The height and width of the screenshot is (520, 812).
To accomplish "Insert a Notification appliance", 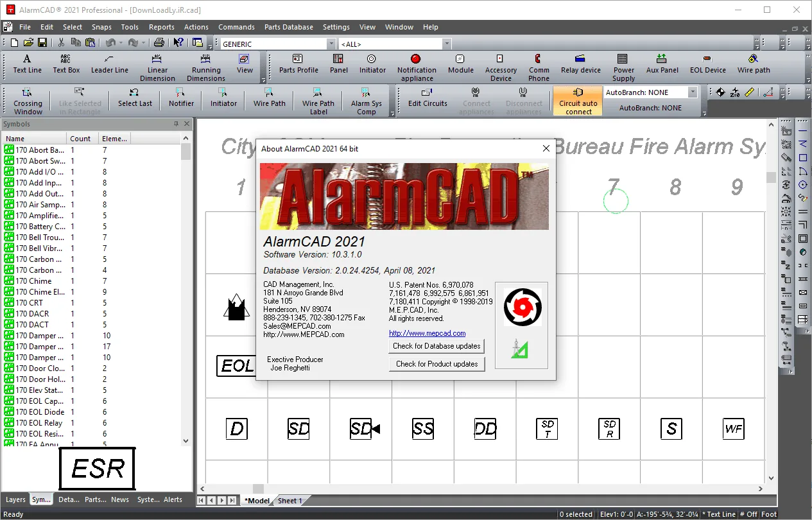I will click(417, 67).
